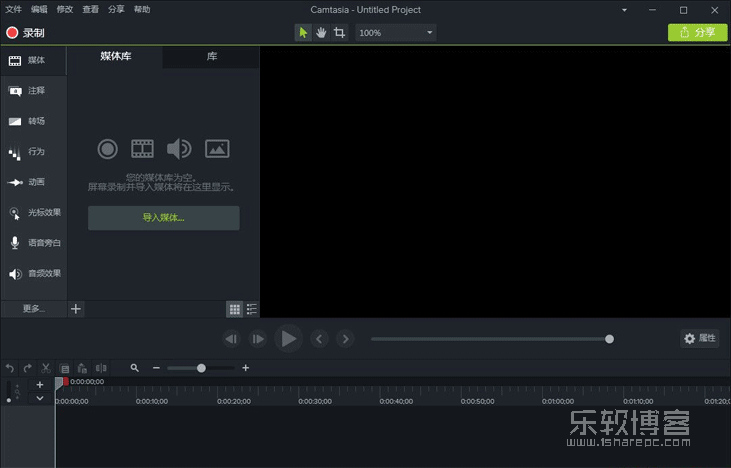Open the 分享 menu in menu bar

pos(116,9)
